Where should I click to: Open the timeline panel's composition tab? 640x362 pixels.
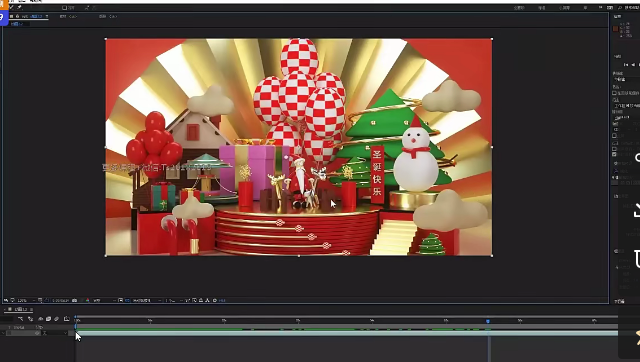point(20,309)
